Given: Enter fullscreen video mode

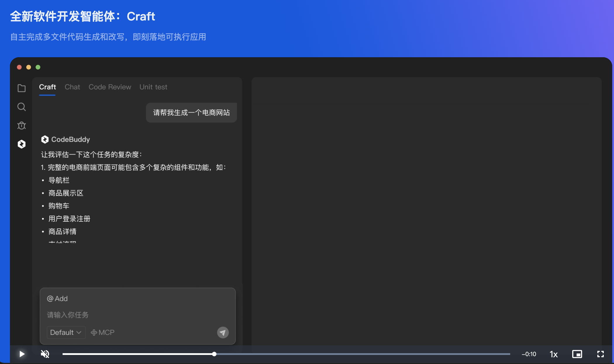Looking at the screenshot, I should [x=601, y=354].
